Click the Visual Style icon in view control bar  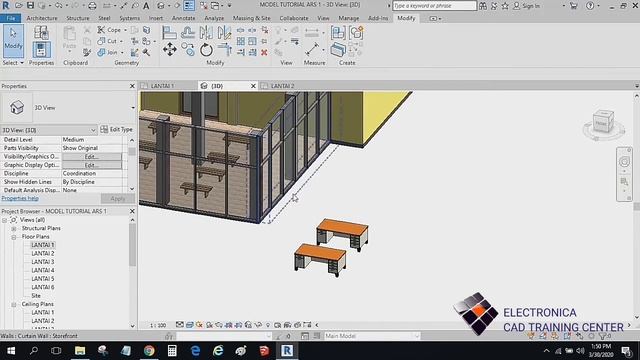[190, 325]
